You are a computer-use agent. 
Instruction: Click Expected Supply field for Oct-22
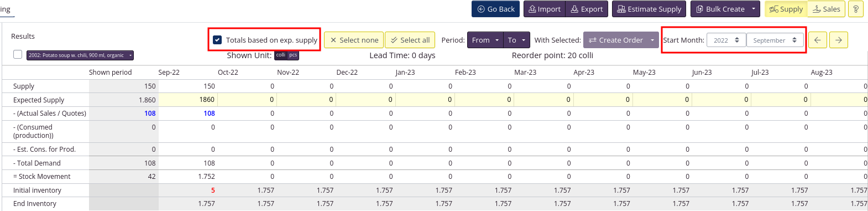pos(247,100)
